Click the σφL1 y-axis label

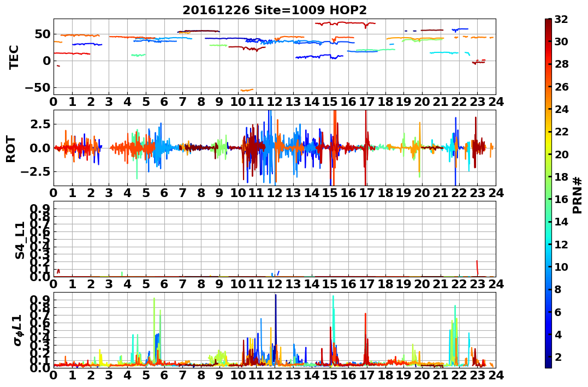[17, 330]
